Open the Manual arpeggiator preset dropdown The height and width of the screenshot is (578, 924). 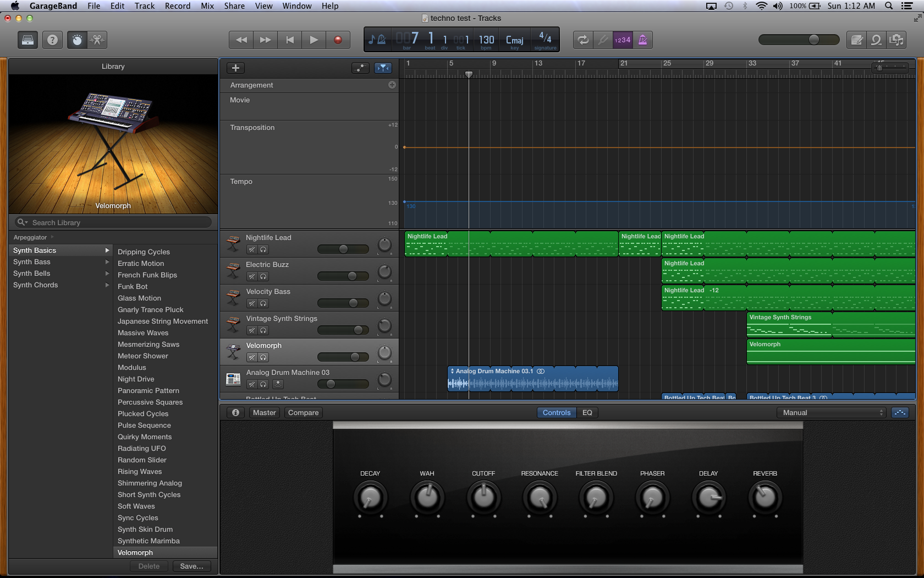coord(831,412)
